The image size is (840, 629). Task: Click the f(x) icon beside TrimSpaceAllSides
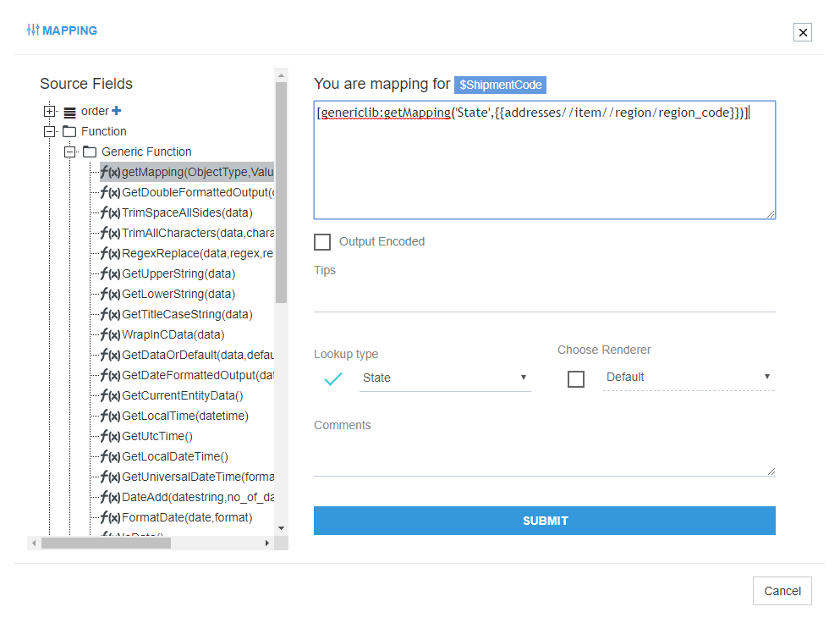click(x=110, y=213)
